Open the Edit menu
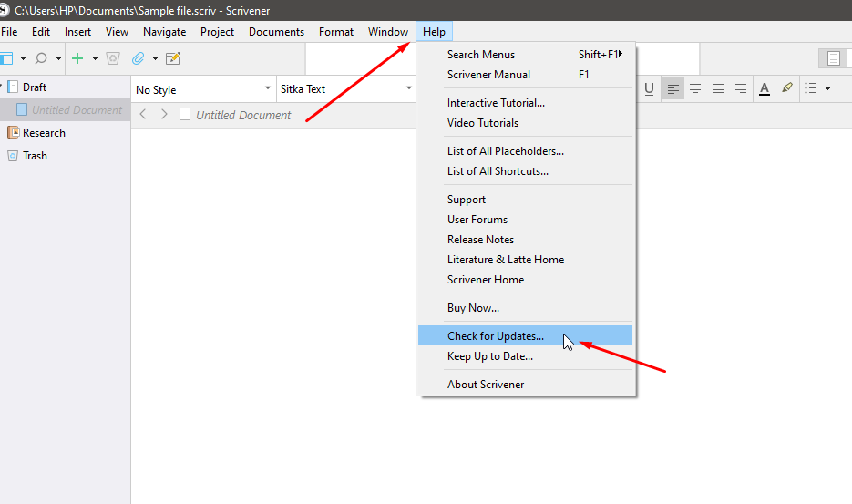Viewport: 852px width, 504px height. 41,32
